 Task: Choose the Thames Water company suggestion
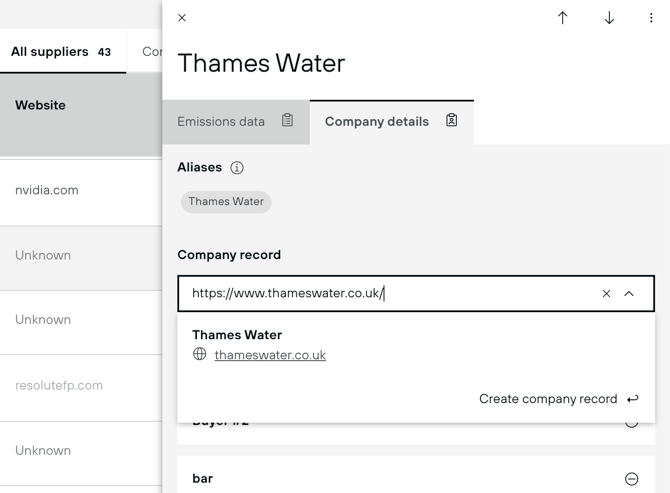pyautogui.click(x=416, y=345)
